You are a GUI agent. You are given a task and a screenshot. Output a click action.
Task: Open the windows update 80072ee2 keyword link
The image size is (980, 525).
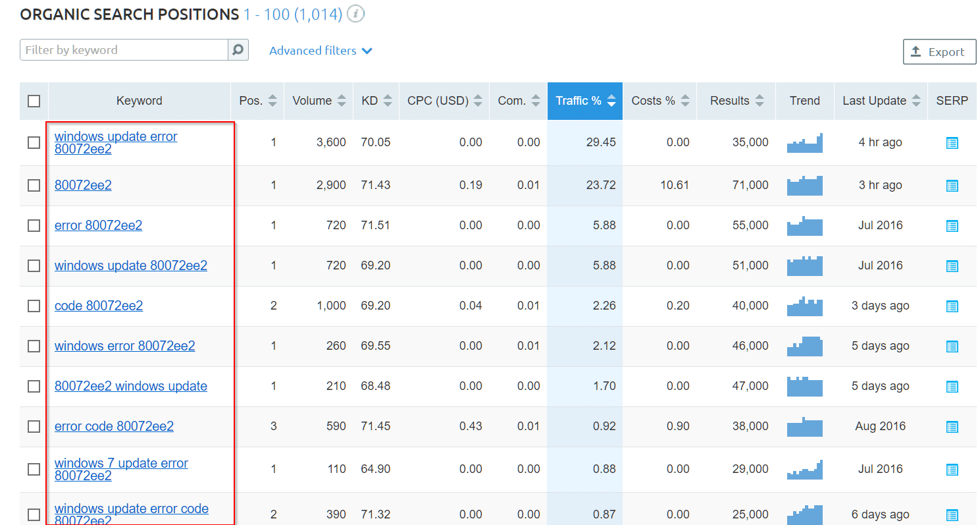click(x=131, y=265)
